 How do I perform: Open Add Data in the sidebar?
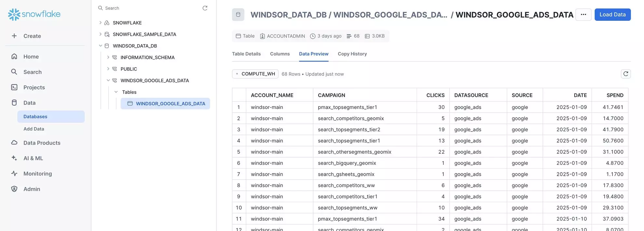[x=34, y=129]
